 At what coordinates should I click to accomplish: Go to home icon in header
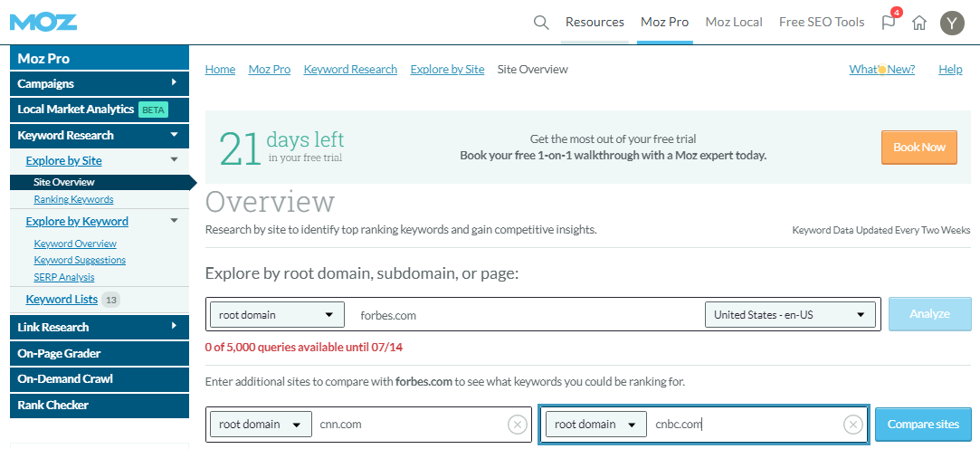pos(918,23)
